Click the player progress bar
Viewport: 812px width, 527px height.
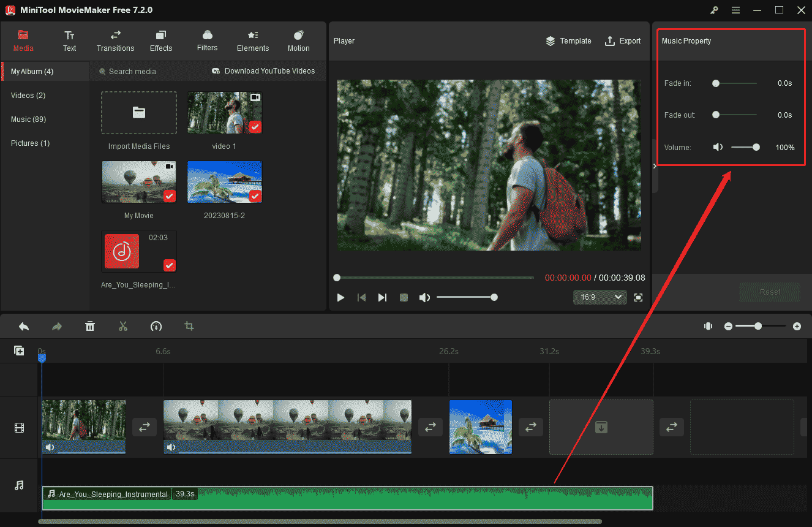pos(435,278)
